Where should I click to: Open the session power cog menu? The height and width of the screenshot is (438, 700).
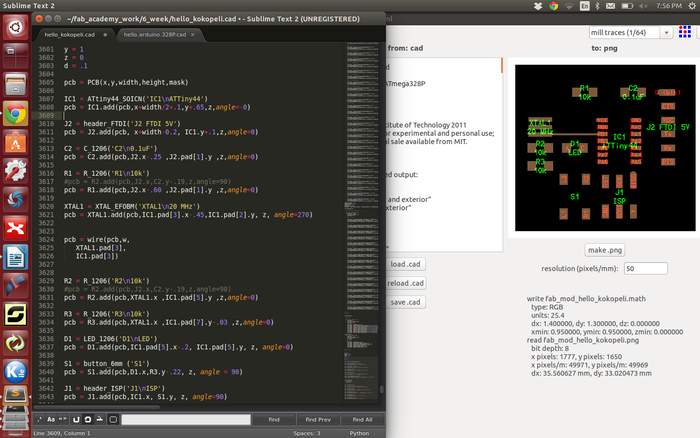pyautogui.click(x=692, y=6)
